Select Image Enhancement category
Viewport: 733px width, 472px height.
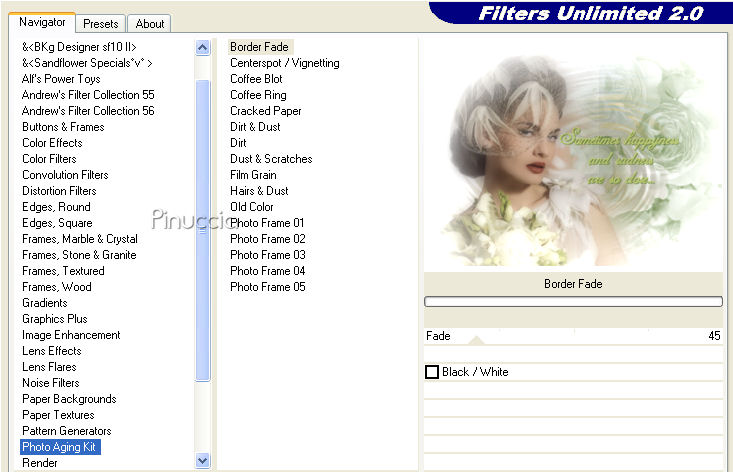71,335
